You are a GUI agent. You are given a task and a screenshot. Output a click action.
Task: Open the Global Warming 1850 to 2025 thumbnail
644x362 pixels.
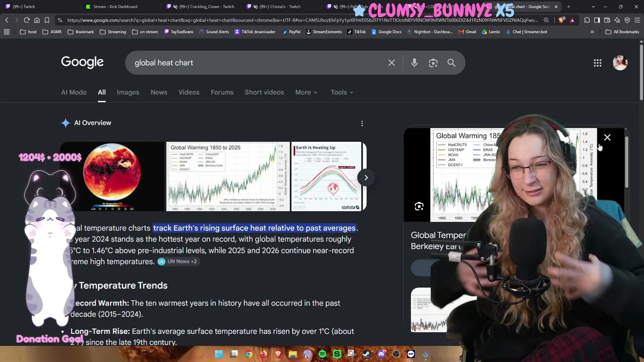228,176
